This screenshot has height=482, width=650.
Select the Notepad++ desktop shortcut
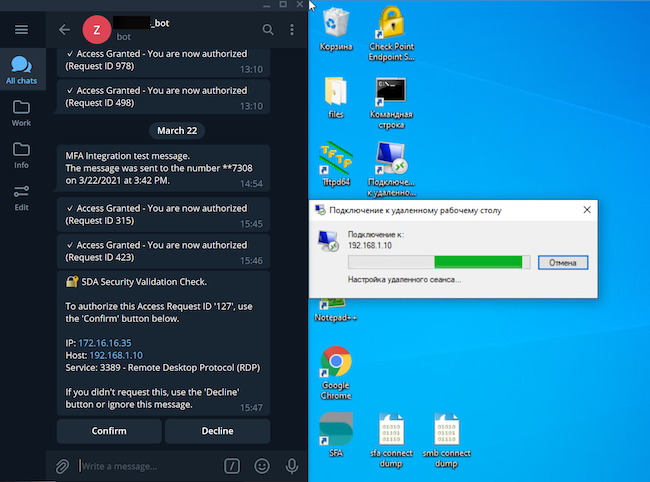pos(336,311)
